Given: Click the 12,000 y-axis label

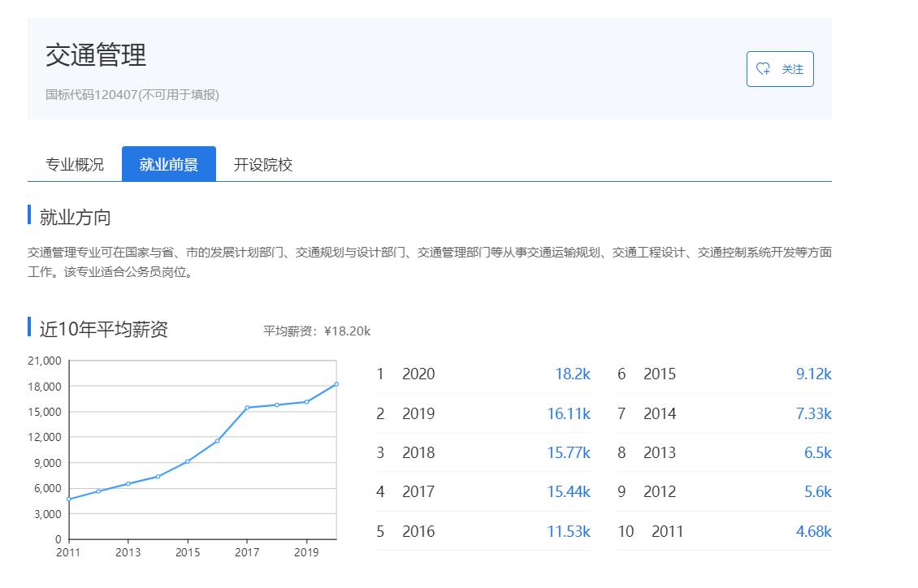Looking at the screenshot, I should pyautogui.click(x=45, y=437).
